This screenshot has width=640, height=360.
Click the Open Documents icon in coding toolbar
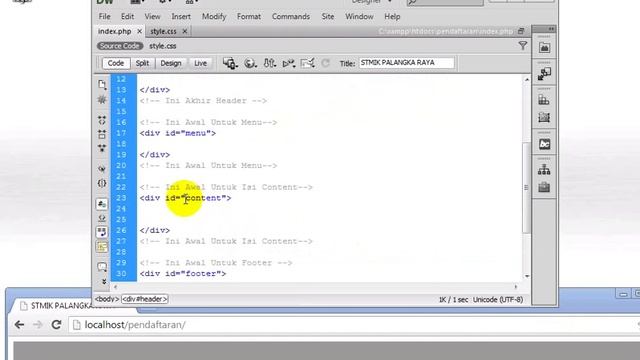(x=102, y=84)
